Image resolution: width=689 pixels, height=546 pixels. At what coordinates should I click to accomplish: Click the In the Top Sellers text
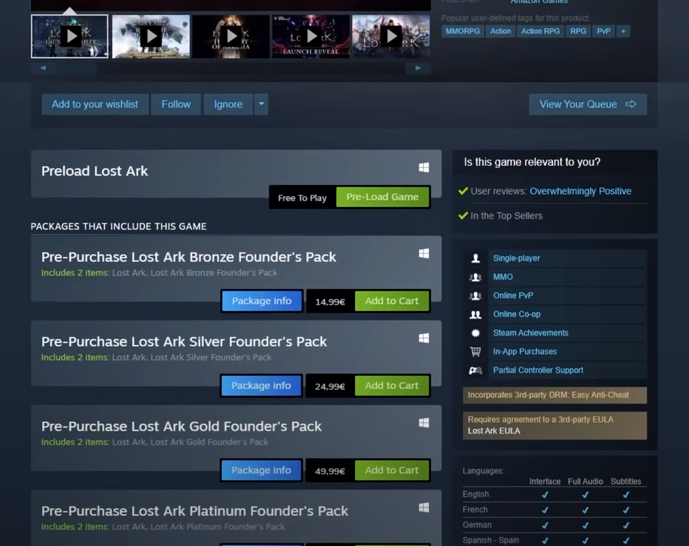(x=506, y=216)
